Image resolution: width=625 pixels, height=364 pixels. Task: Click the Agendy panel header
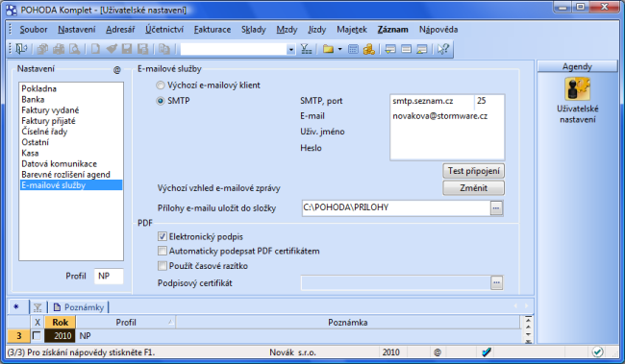click(577, 66)
